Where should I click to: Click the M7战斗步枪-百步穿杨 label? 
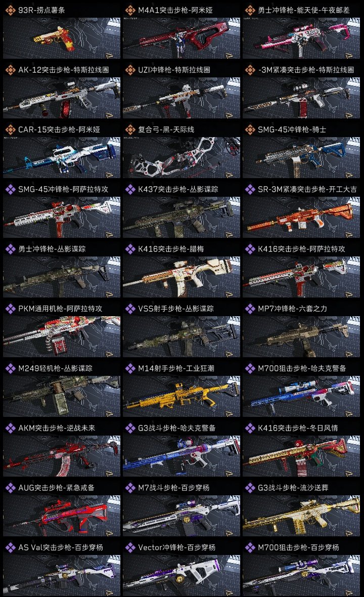173,488
